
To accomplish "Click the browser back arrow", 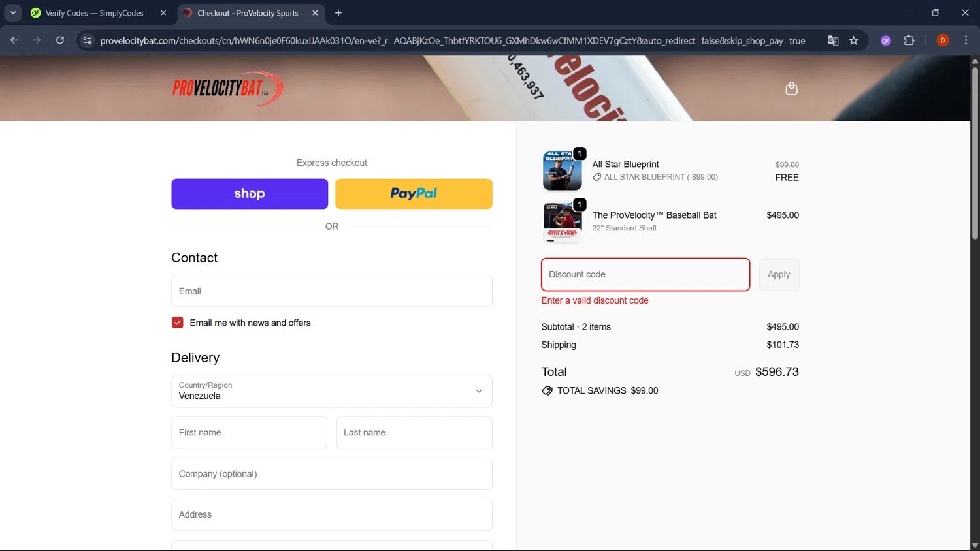I will pyautogui.click(x=14, y=40).
